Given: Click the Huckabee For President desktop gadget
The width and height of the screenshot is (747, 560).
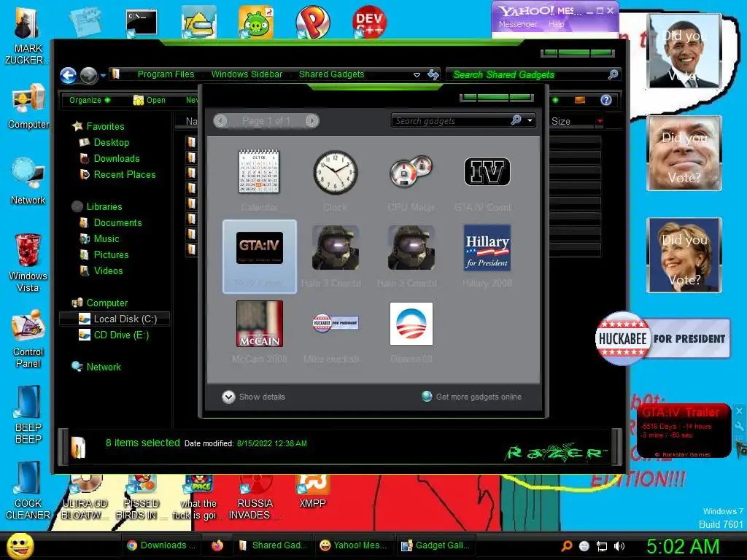Looking at the screenshot, I should [662, 338].
